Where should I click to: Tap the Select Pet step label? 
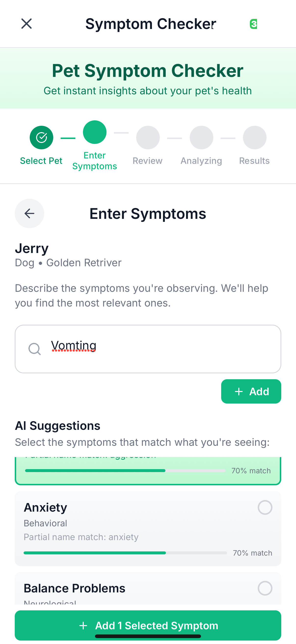click(41, 161)
